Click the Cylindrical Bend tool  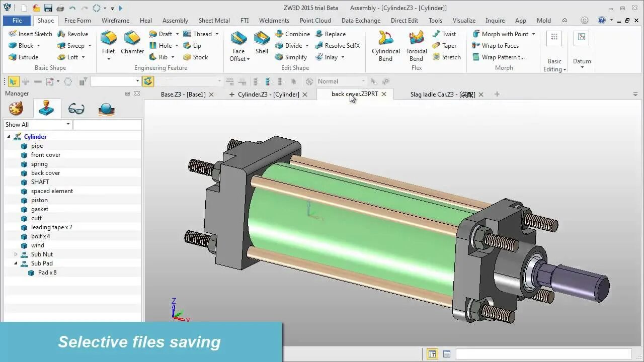386,46
